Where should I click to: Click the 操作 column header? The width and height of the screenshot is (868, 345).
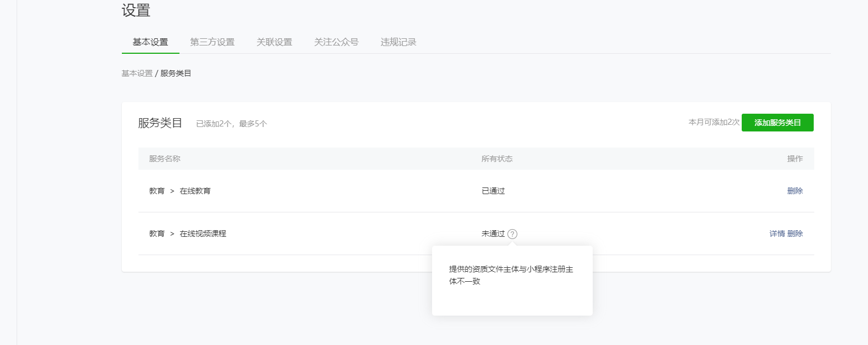[795, 159]
